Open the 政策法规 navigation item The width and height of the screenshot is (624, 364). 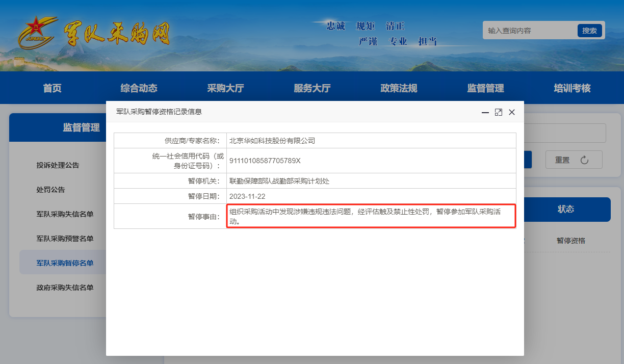click(x=399, y=88)
